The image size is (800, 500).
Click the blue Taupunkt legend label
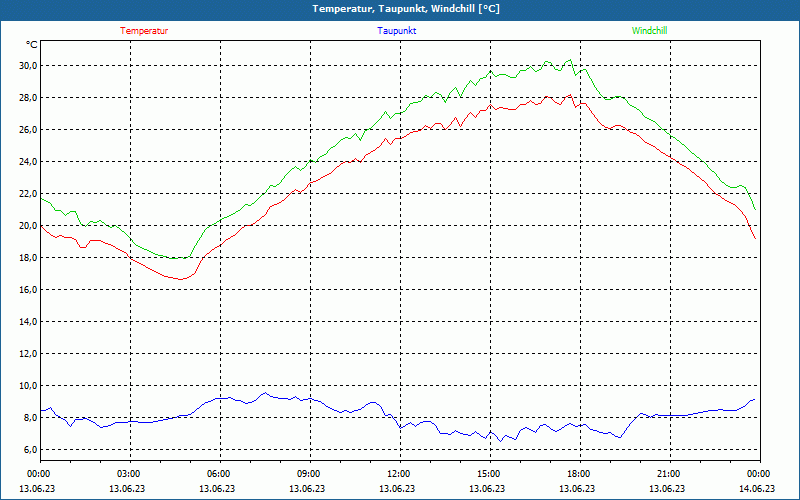(396, 31)
